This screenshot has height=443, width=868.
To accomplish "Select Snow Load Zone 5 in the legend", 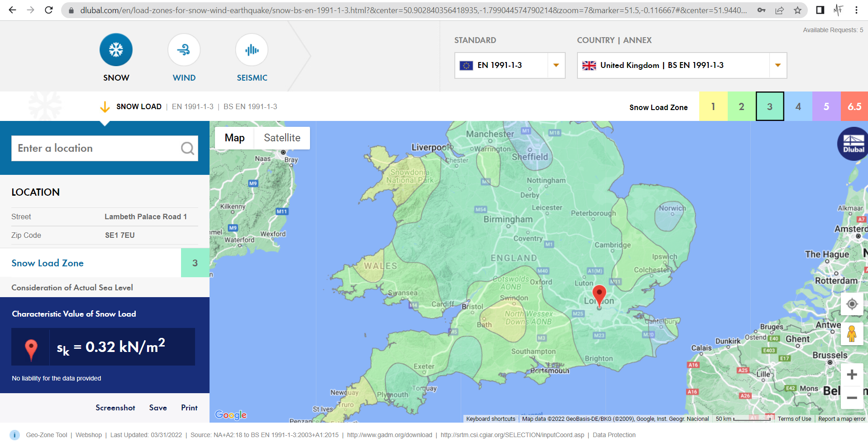I will coord(826,106).
